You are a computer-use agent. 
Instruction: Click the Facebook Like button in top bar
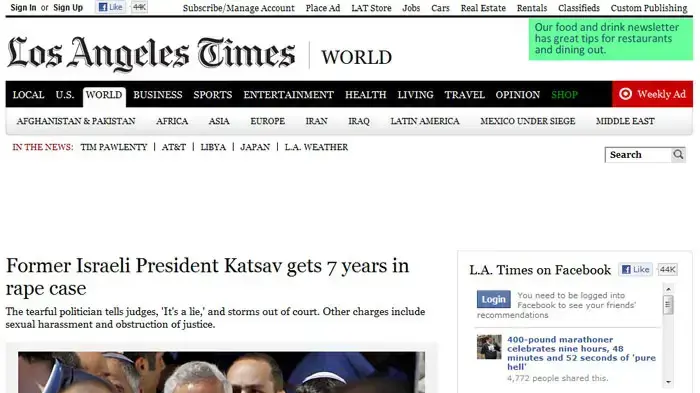click(110, 7)
